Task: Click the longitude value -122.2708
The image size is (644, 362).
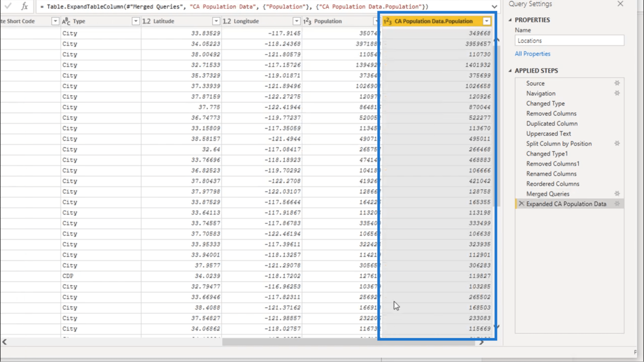Action: tap(284, 181)
